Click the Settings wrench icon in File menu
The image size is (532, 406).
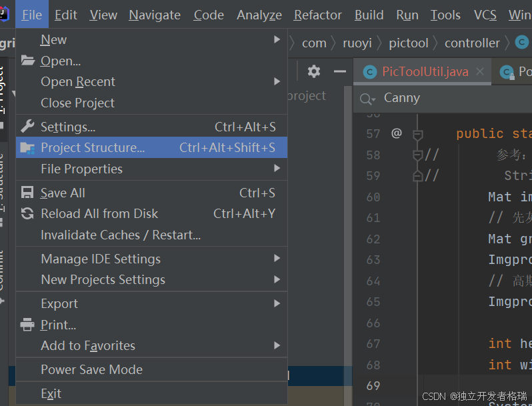click(x=27, y=127)
